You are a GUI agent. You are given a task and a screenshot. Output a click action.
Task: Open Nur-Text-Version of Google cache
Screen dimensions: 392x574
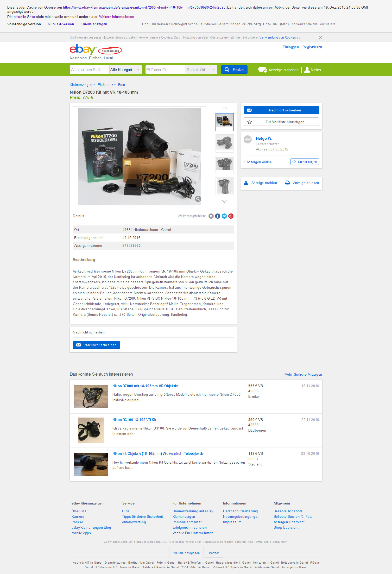61,24
